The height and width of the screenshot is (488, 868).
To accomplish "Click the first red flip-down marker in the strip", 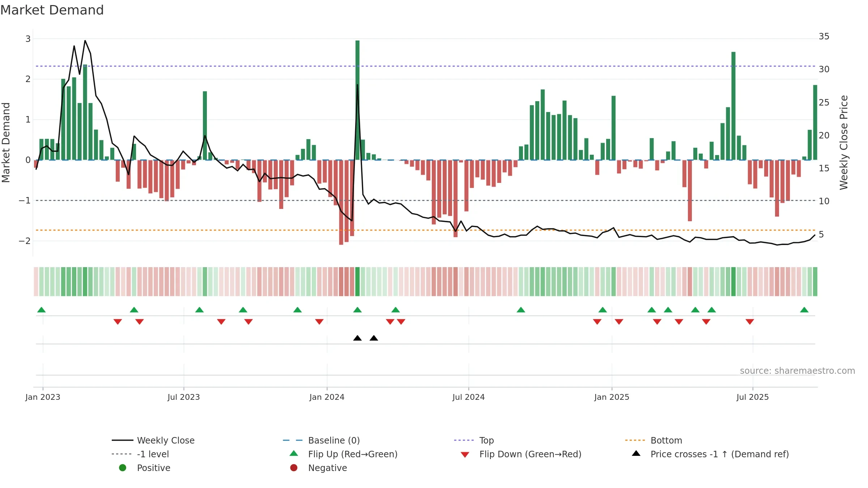I will [118, 322].
